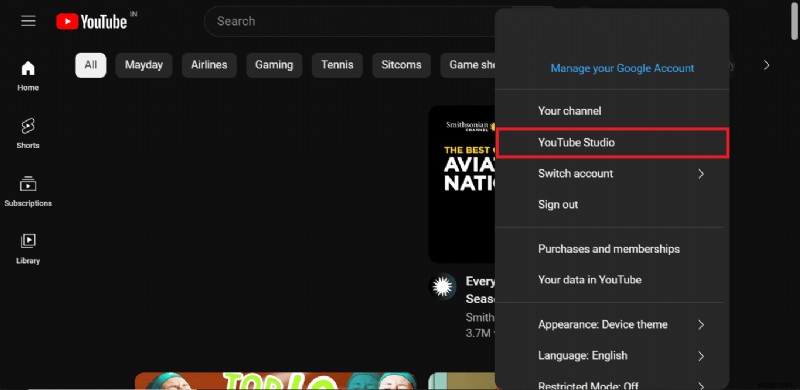Open Library in the sidebar
Screen dimensions: 800x390
click(x=28, y=249)
